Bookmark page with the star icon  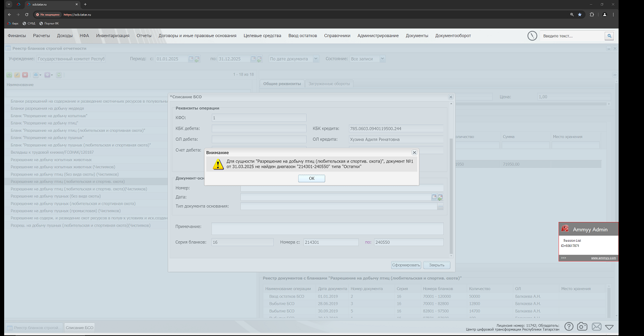point(580,15)
